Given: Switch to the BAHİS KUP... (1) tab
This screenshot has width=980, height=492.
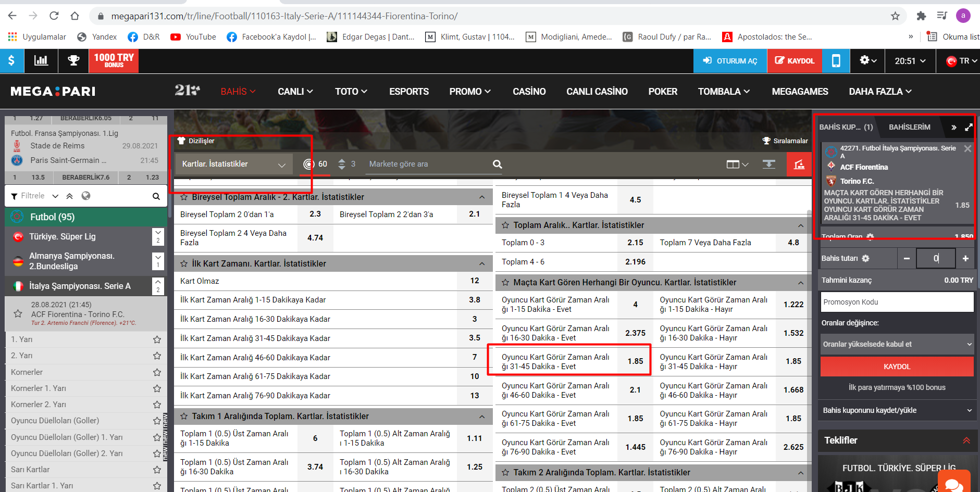Looking at the screenshot, I should tap(846, 127).
